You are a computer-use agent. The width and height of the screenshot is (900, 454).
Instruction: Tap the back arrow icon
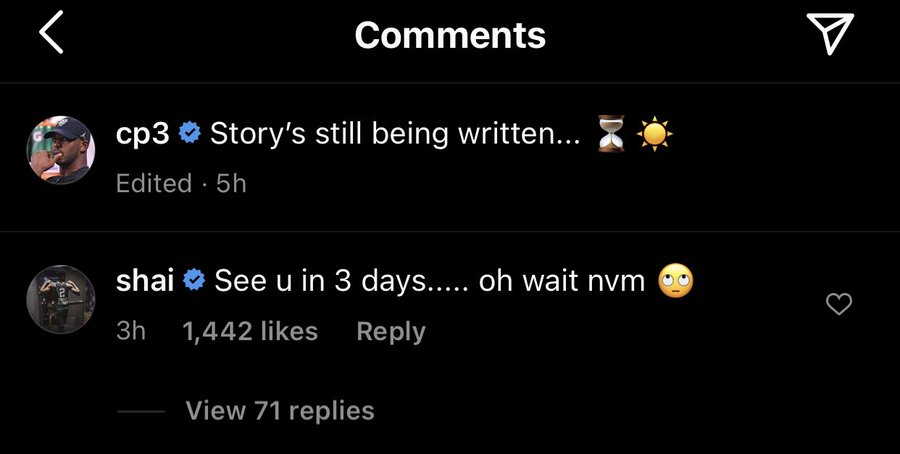(51, 33)
